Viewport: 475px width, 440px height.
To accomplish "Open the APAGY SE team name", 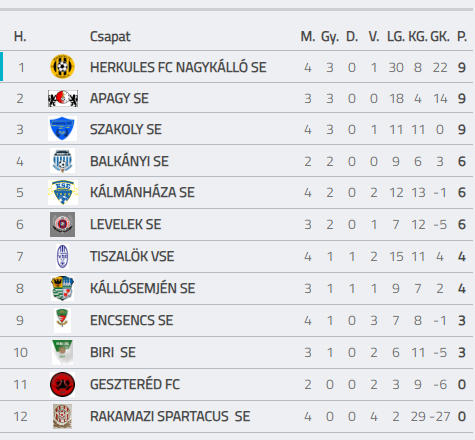I will (x=119, y=98).
